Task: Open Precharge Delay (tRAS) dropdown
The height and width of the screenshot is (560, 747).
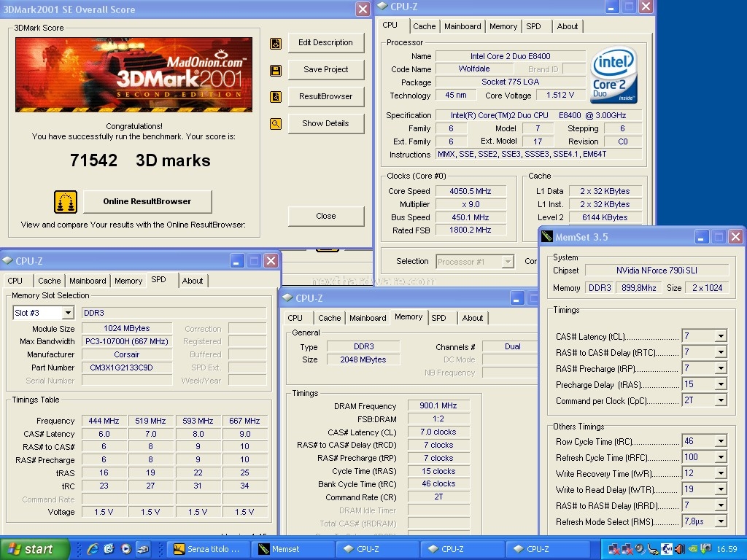Action: 721,384
